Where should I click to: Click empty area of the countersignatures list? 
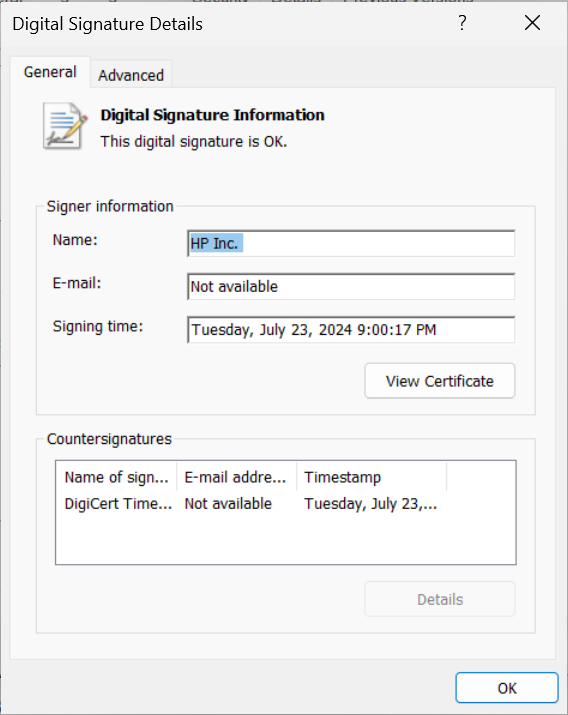(286, 540)
